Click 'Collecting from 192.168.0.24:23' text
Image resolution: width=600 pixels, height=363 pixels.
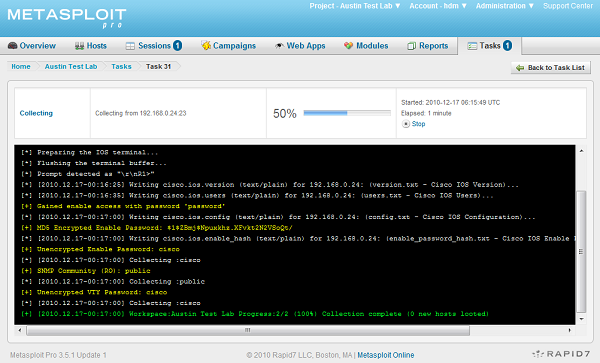140,113
